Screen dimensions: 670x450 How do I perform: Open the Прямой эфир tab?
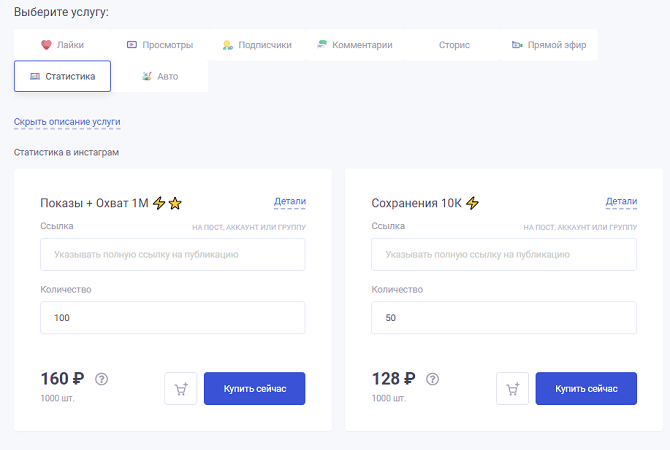point(548,45)
